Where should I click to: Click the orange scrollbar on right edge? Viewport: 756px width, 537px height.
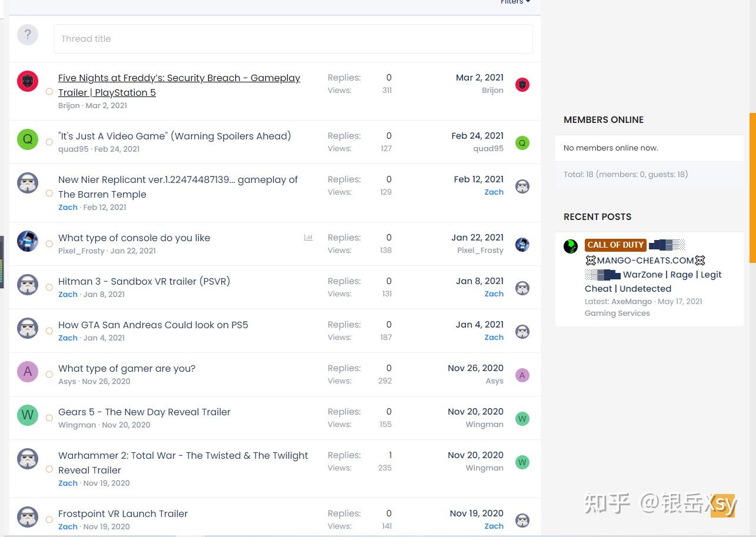point(752,187)
